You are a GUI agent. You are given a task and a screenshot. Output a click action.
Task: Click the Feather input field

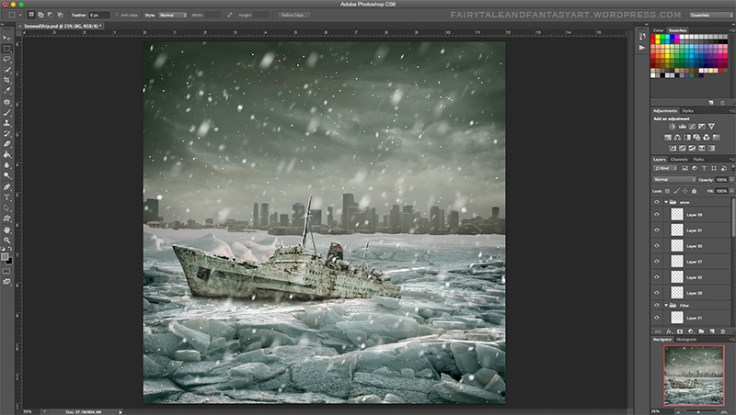(99, 15)
